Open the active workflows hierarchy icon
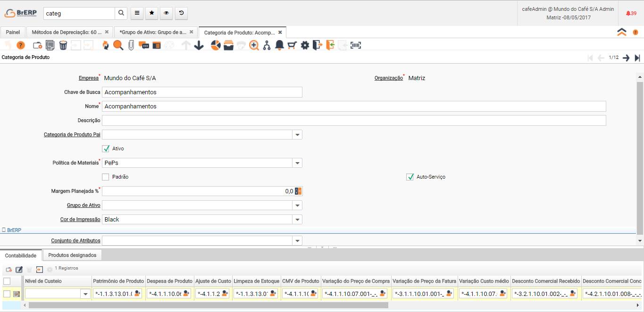The height and width of the screenshot is (312, 644). [267, 45]
